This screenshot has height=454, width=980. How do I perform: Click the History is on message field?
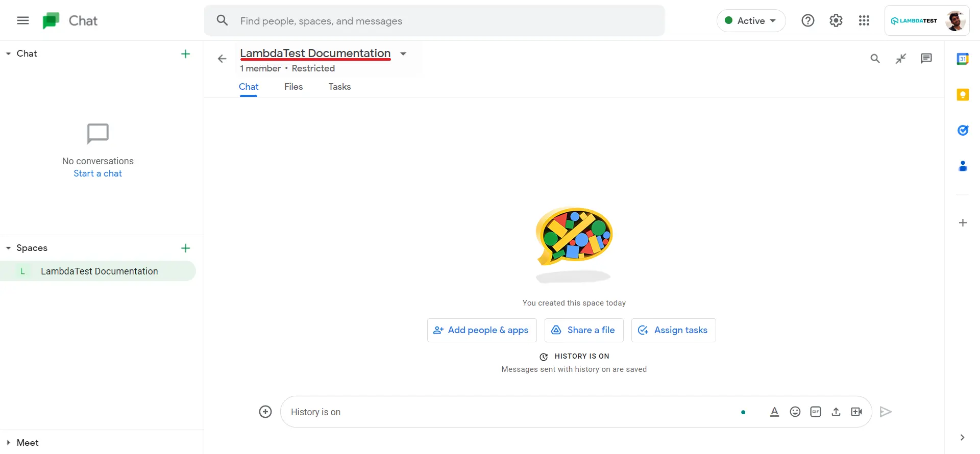[510, 412]
